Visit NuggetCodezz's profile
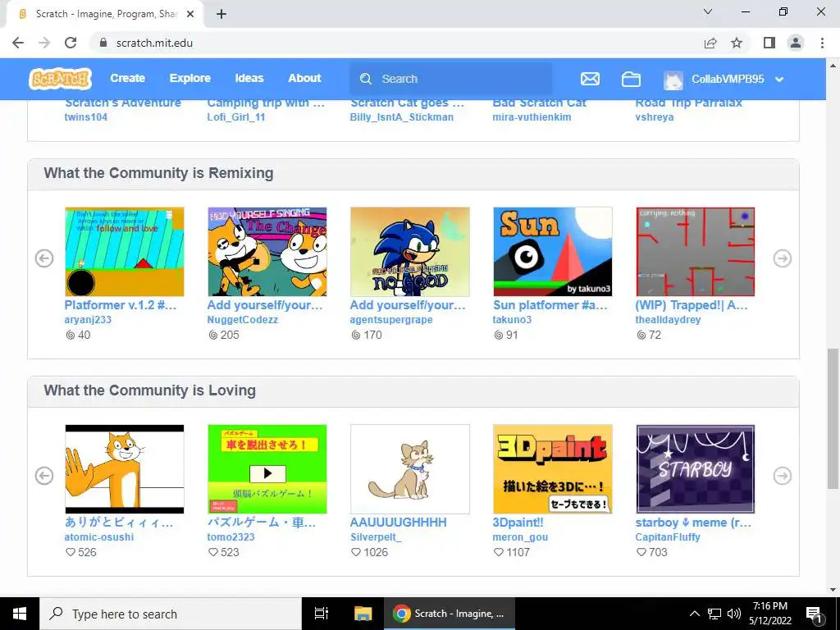 (243, 320)
